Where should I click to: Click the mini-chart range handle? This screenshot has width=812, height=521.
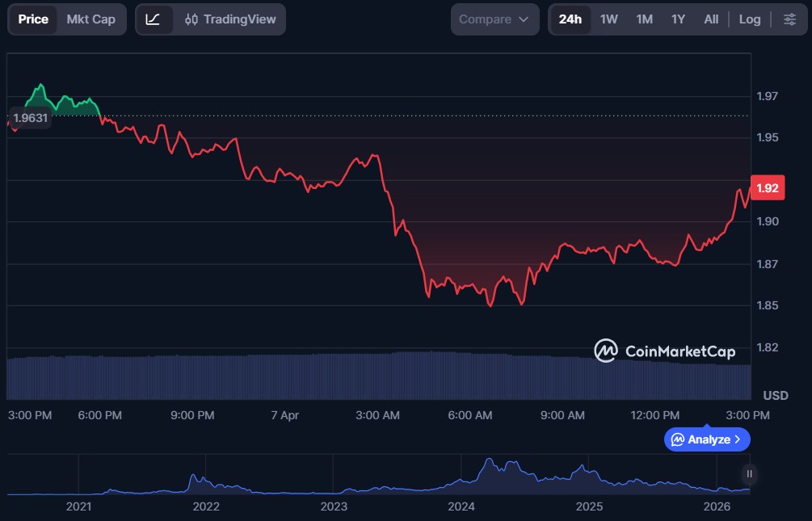click(x=748, y=475)
